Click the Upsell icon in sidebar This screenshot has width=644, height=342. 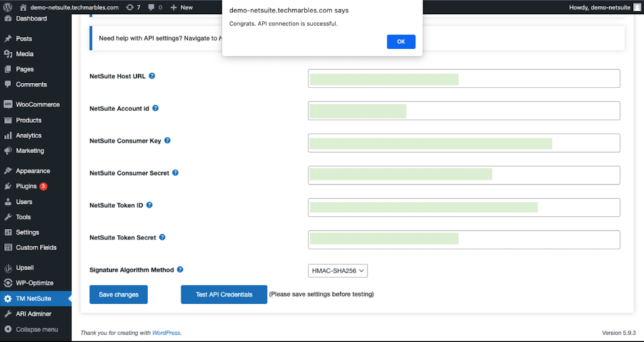(x=8, y=268)
